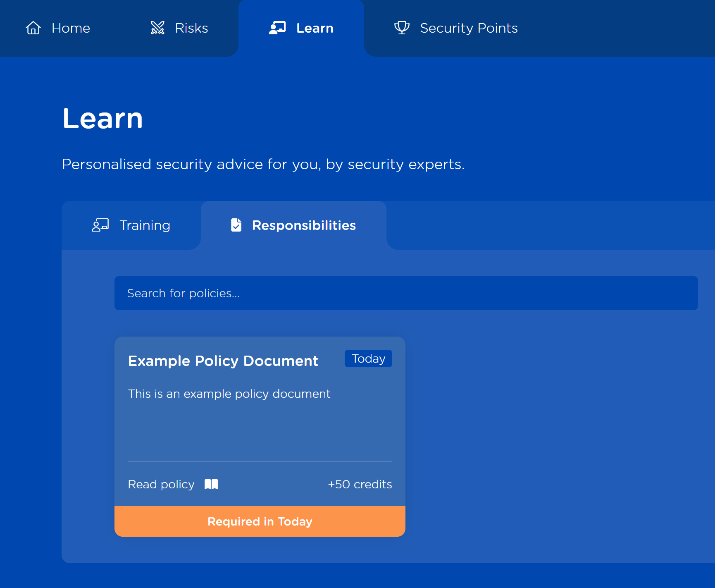Click the Security Points trophy icon
The image size is (715, 588).
point(402,28)
